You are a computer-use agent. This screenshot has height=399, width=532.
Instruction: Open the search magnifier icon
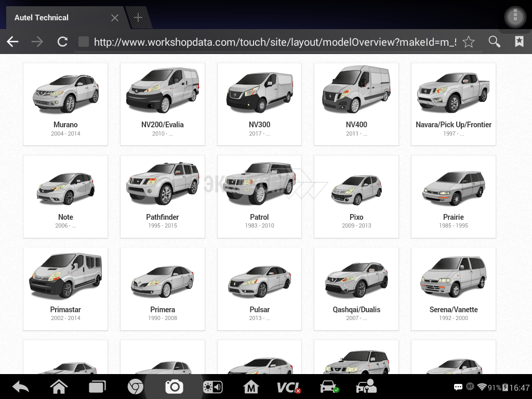[x=495, y=42]
